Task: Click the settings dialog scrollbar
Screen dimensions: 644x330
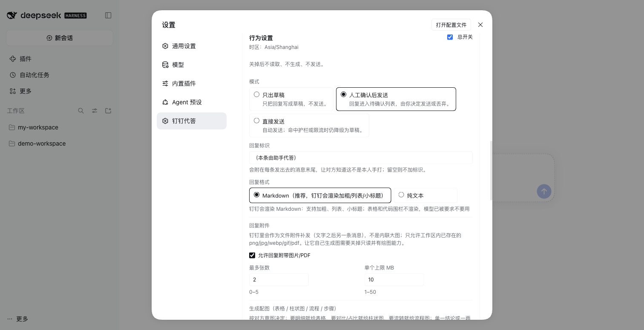Action: 491,170
